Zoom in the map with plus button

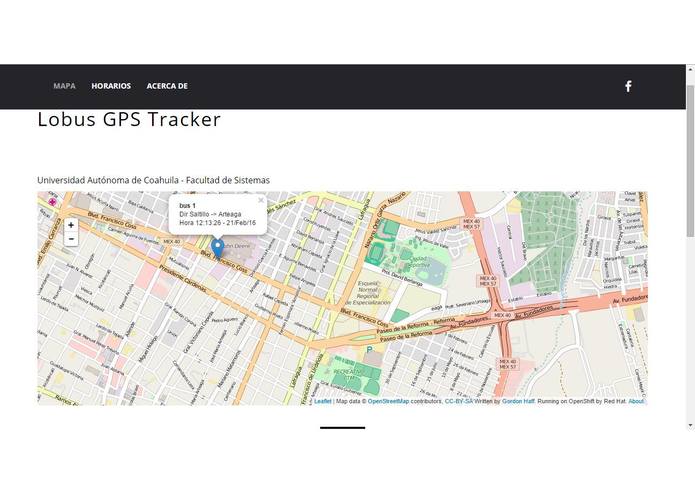tap(71, 225)
